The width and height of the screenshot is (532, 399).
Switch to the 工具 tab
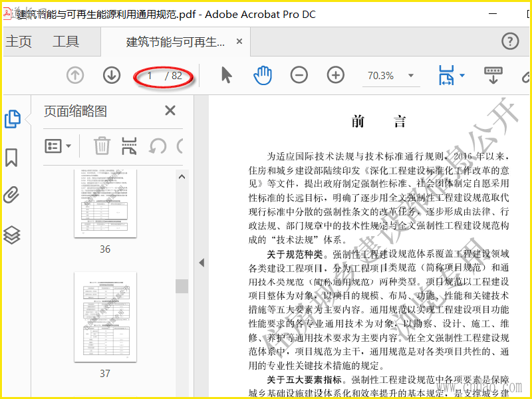(x=66, y=42)
